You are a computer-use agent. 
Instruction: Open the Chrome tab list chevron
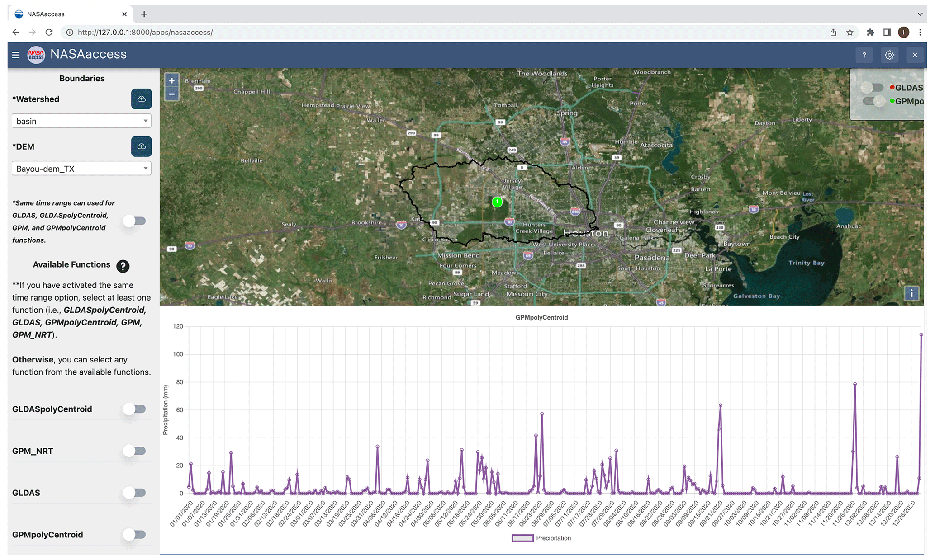coord(920,14)
